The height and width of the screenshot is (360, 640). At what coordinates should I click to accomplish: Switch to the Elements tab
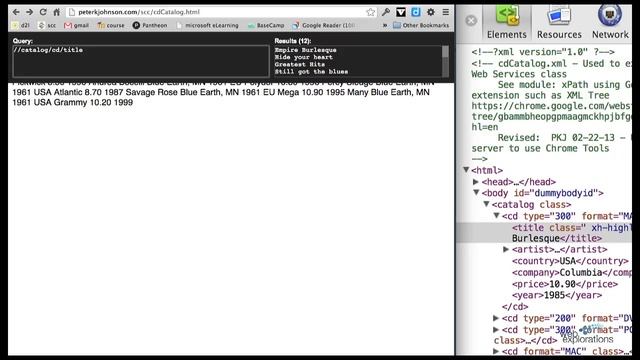[507, 23]
